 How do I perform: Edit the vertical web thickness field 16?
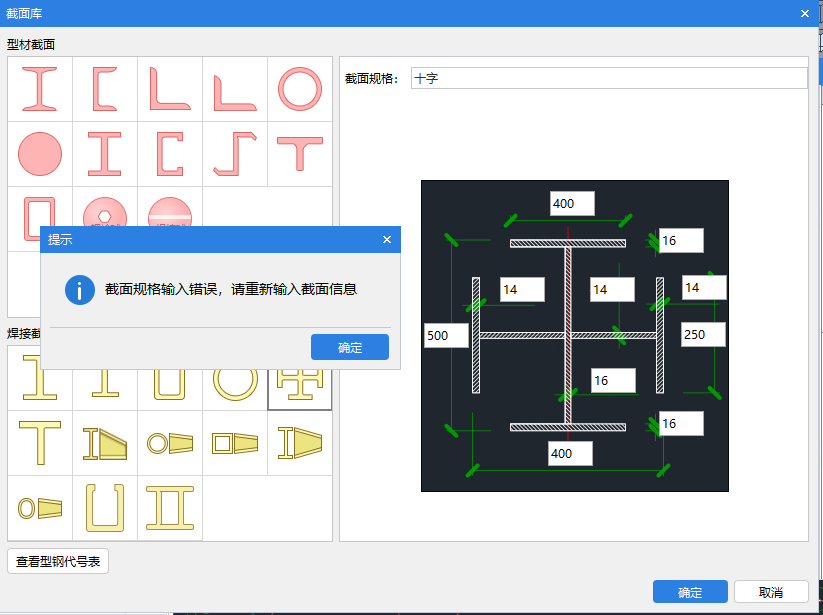tap(613, 380)
